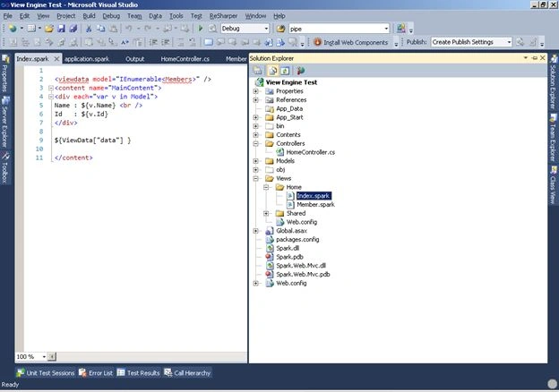Toggle auto-hide pin on Solution Explorer
Viewport: 559px width, 392px height.
pos(535,57)
